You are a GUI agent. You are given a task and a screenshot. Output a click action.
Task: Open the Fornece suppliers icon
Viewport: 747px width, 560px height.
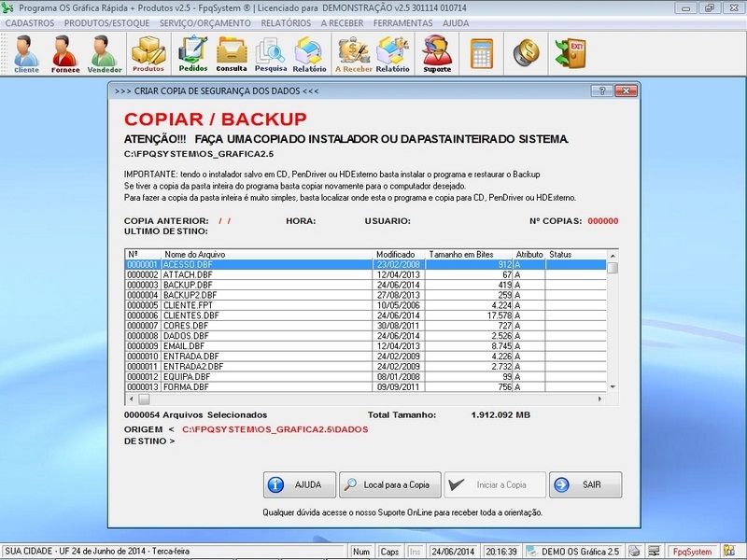pos(65,54)
